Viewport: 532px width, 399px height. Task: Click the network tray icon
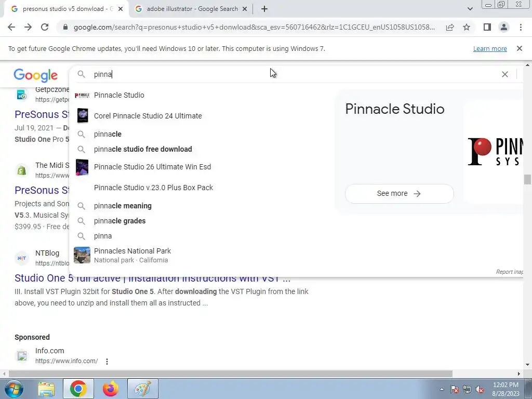[x=467, y=390]
